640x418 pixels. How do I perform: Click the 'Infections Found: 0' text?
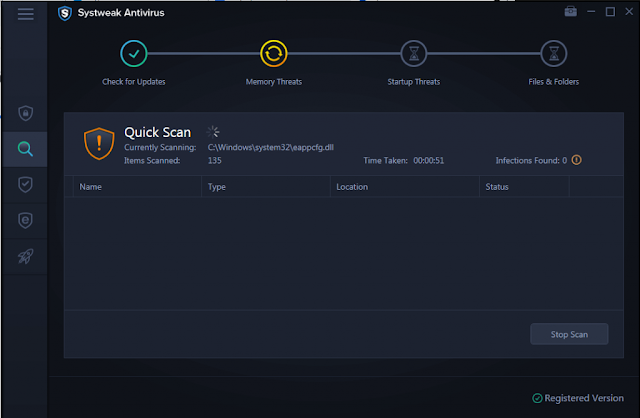(531, 160)
